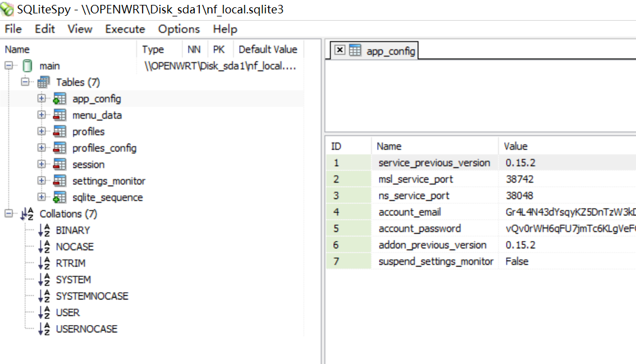Click the BINARY collation icon
Screen dimensions: 636x364
coord(44,230)
